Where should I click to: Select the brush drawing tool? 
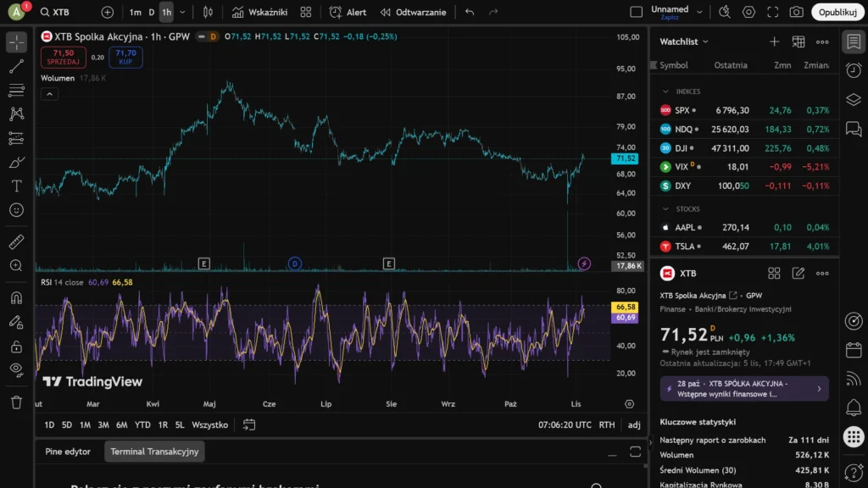pyautogui.click(x=16, y=162)
